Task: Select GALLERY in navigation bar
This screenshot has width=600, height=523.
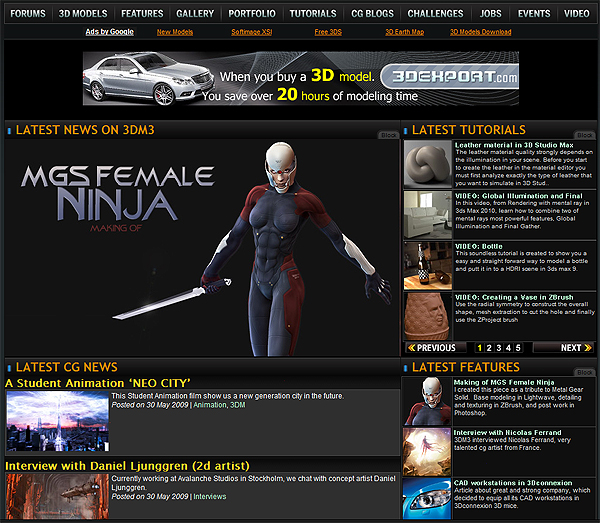Action: [195, 14]
